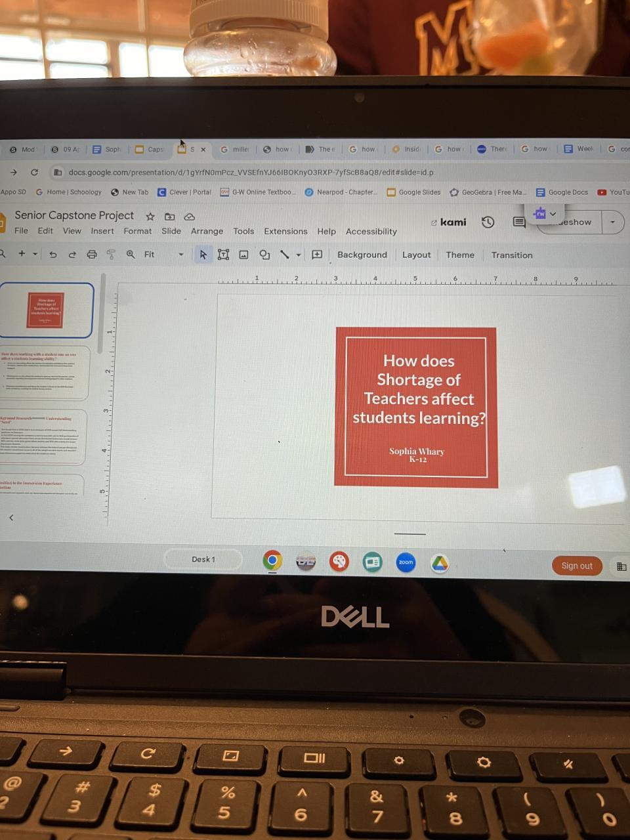The width and height of the screenshot is (630, 840).
Task: Choose the Select arrow cursor tool
Action: pos(203,255)
